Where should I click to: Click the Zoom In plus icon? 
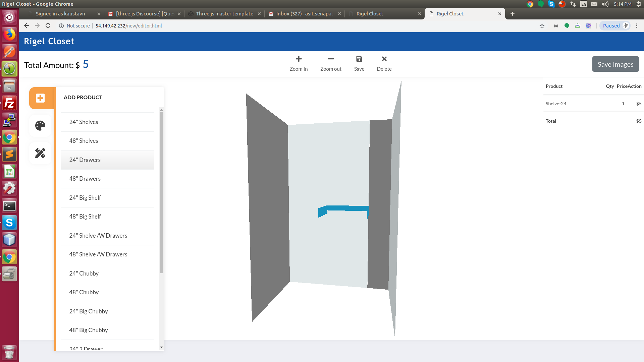tap(299, 59)
